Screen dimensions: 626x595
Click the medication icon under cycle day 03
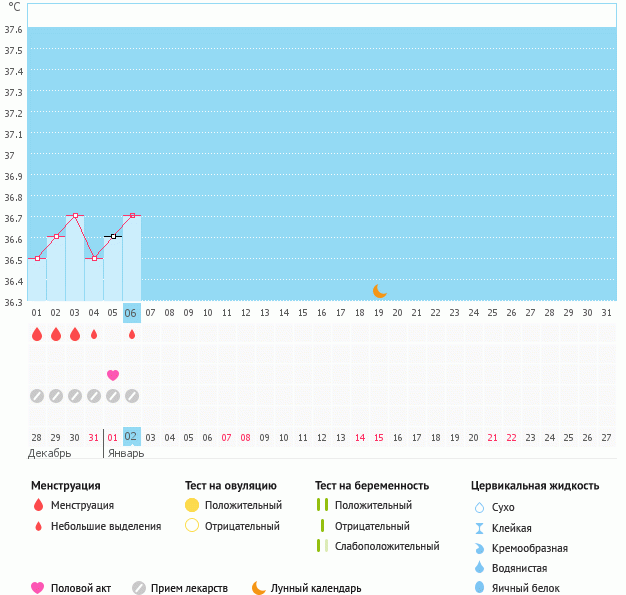point(75,396)
